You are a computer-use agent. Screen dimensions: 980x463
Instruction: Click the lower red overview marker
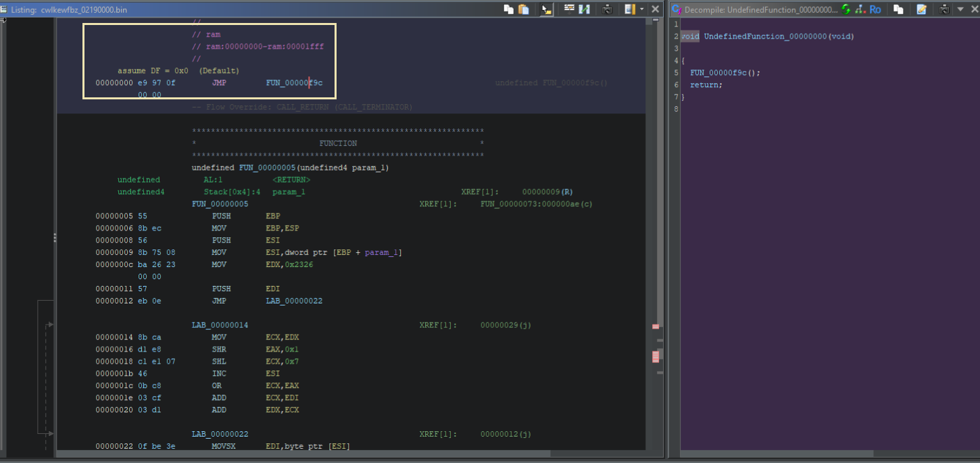(x=655, y=356)
